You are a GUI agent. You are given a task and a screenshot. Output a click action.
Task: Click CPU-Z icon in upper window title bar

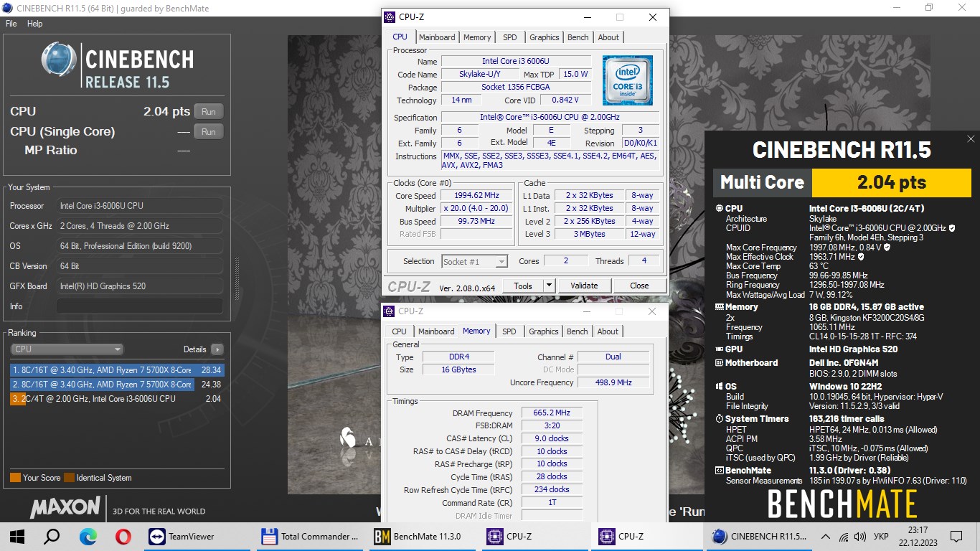pyautogui.click(x=390, y=17)
